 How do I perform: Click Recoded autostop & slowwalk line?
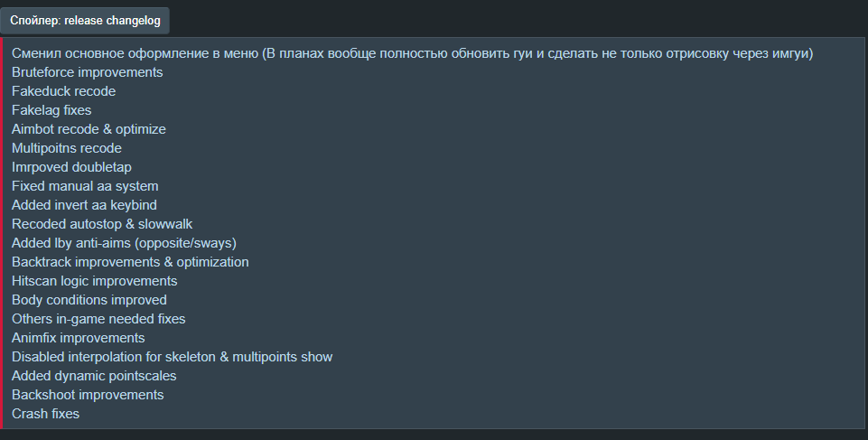[x=102, y=224]
